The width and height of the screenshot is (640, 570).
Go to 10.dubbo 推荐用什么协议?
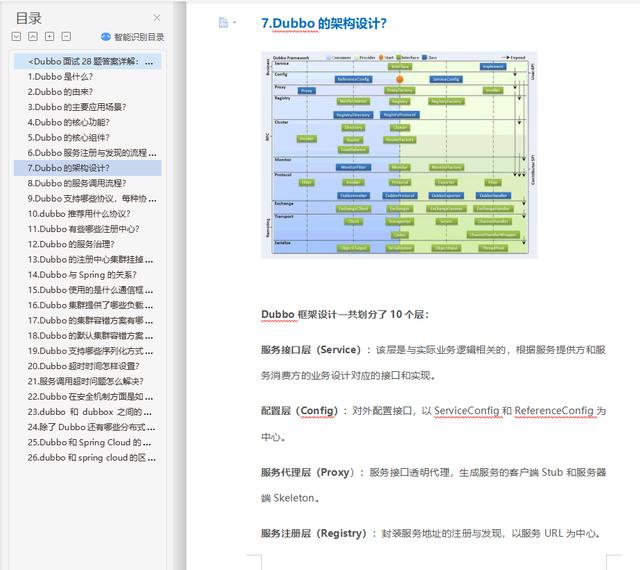pyautogui.click(x=79, y=214)
